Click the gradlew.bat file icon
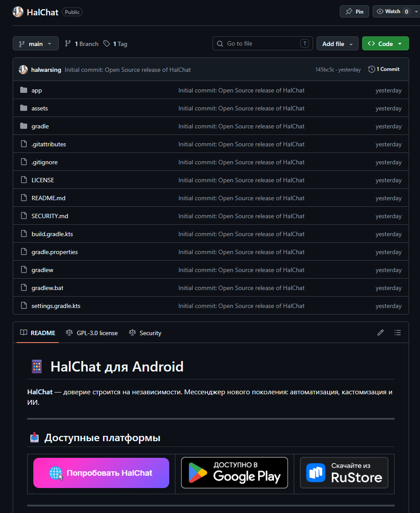This screenshot has height=513, width=420. [24, 288]
